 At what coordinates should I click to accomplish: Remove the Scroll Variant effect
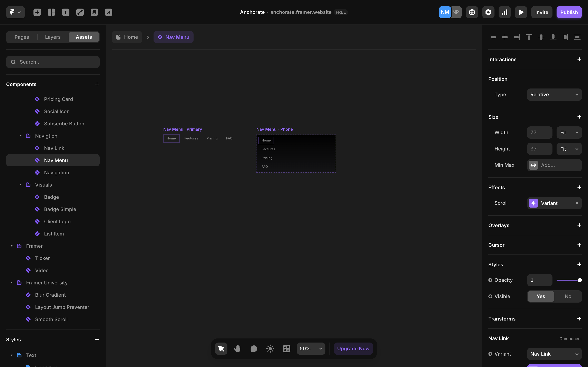tap(577, 203)
